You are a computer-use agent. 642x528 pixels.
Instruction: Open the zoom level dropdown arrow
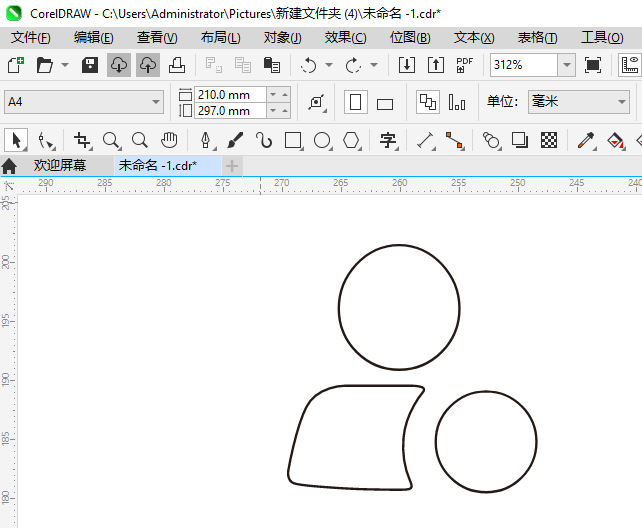[x=567, y=65]
